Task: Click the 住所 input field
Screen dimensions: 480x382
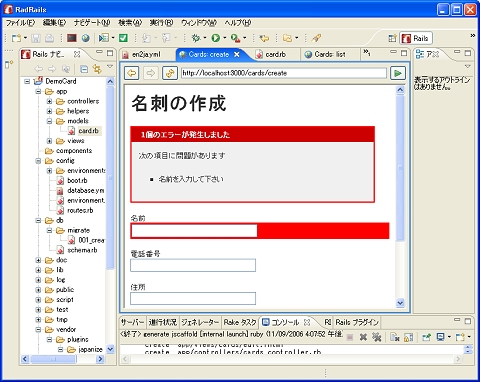Action: (193, 299)
